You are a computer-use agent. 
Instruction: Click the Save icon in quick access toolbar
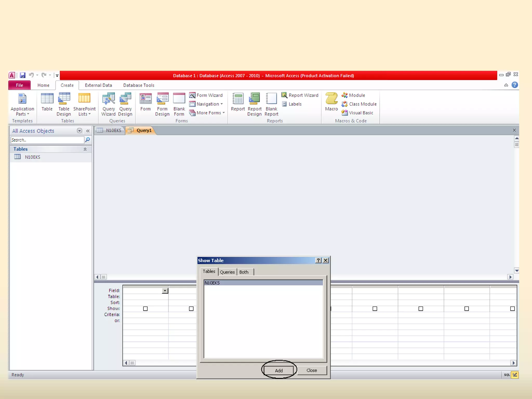[x=23, y=75]
